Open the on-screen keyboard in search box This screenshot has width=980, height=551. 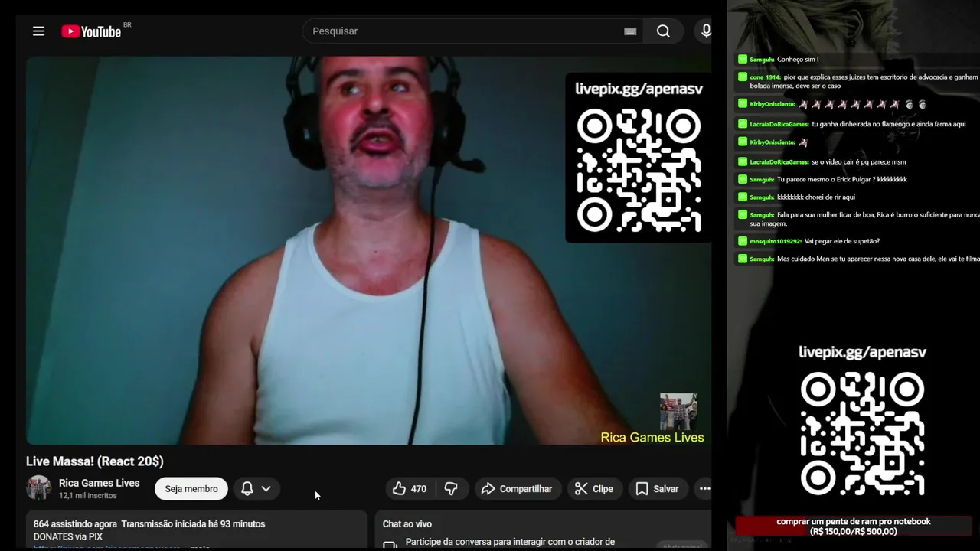(x=630, y=31)
